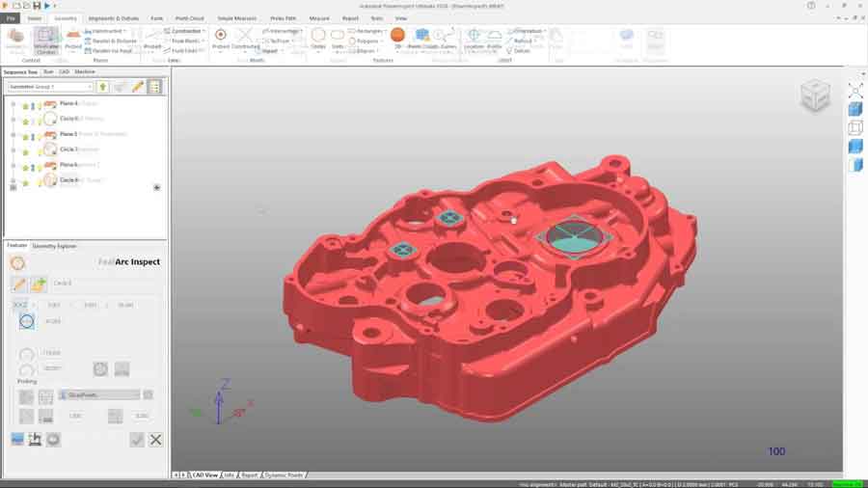The image size is (868, 488).
Task: Open the File menu
Action: [x=11, y=18]
